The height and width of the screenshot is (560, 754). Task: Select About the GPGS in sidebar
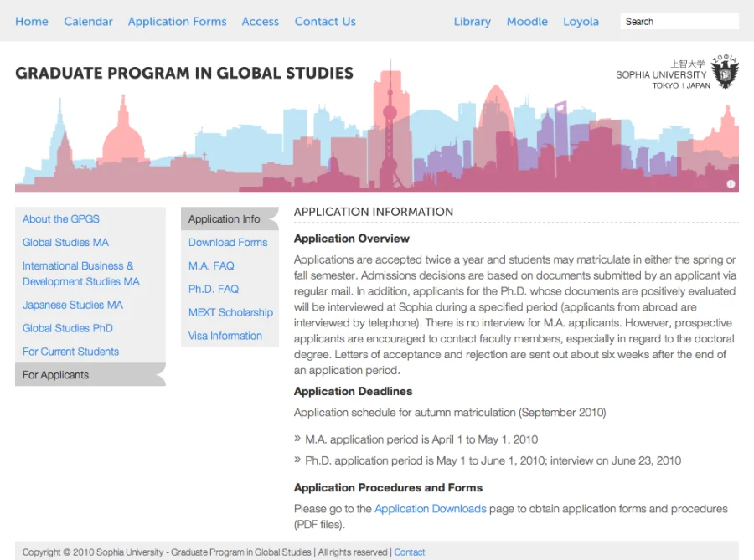tap(61, 219)
